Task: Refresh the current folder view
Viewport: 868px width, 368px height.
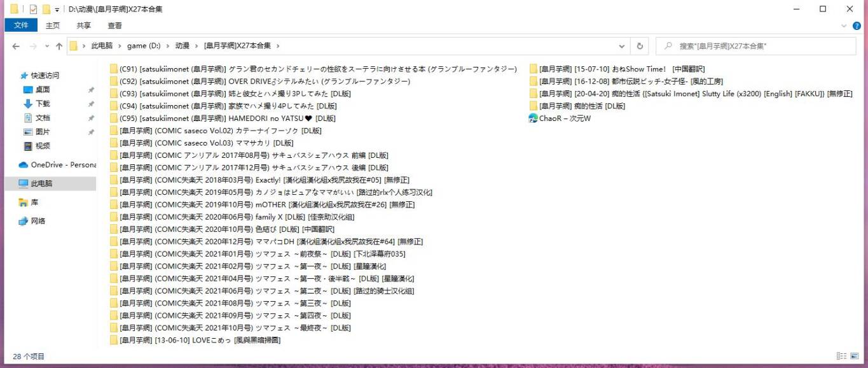Action: coord(640,46)
